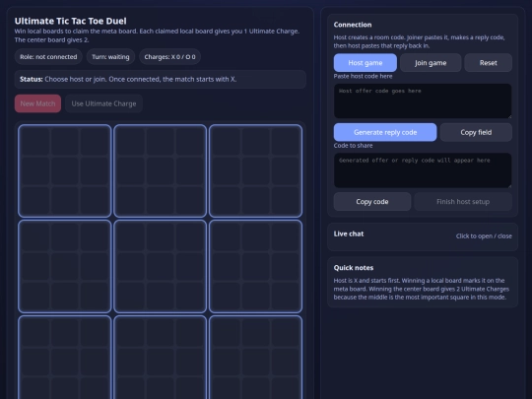This screenshot has height=399, width=532.
Task: Click top-left cell of center local board
Action: point(131,237)
